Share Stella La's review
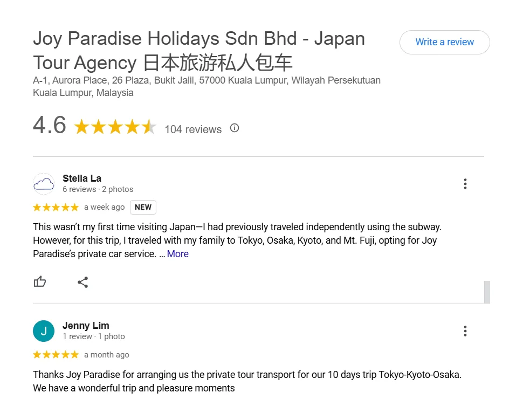523x420 pixels. (82, 282)
